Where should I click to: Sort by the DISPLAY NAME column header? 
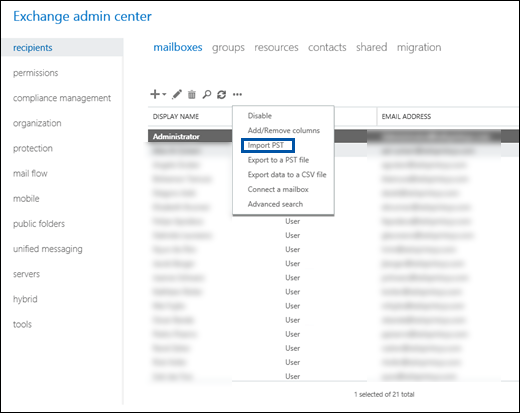pyautogui.click(x=176, y=116)
